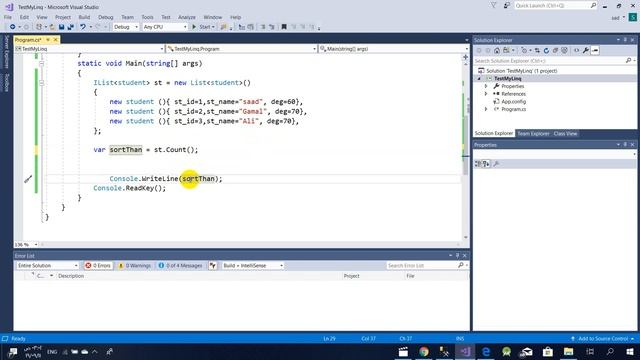The height and width of the screenshot is (360, 640).
Task: Open the Microsoft Store taskbar icon
Action: [548, 351]
